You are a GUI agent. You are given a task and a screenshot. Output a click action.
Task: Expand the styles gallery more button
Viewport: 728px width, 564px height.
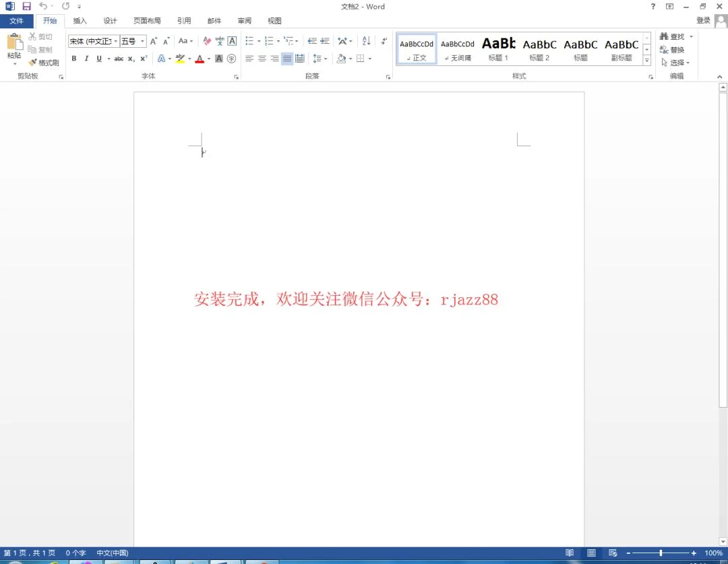[646, 61]
